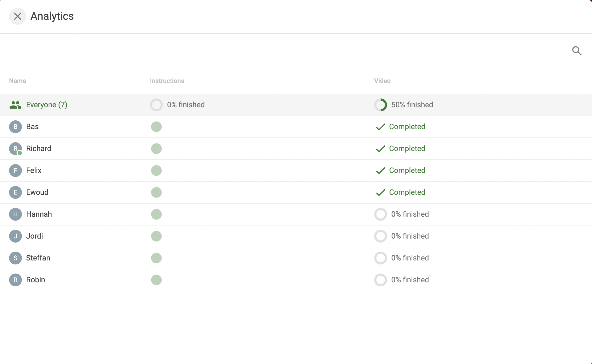Click Felix's Completed video status
Screen dimensions: 592x364
click(407, 171)
